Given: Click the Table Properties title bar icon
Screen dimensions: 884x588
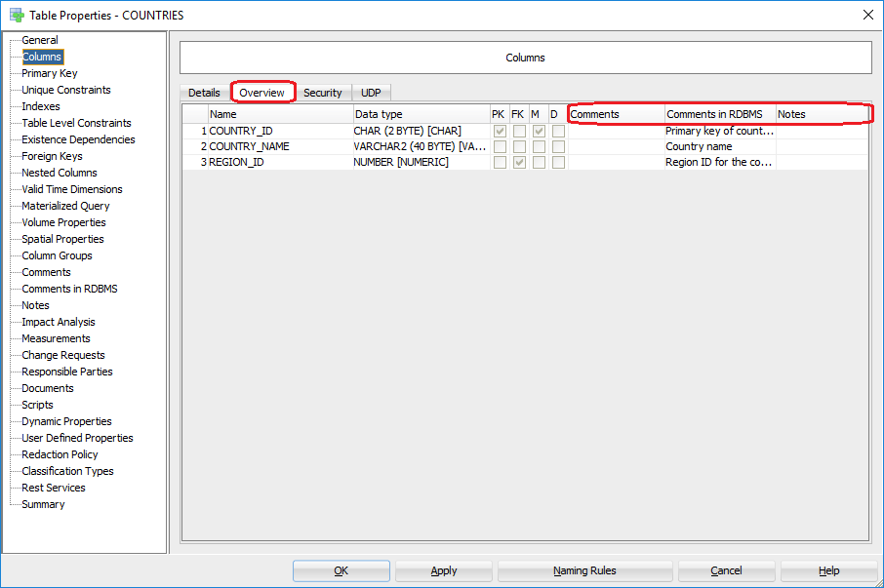Looking at the screenshot, I should tap(17, 15).
